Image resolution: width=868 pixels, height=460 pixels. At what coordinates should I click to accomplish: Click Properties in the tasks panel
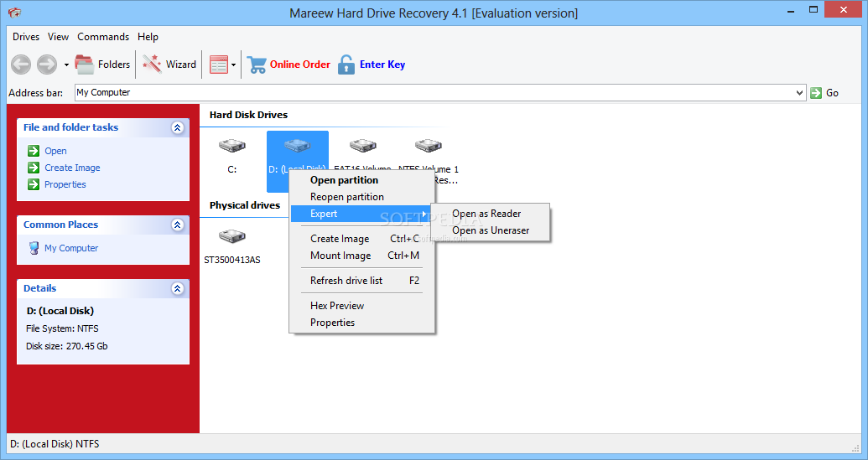[x=65, y=184]
